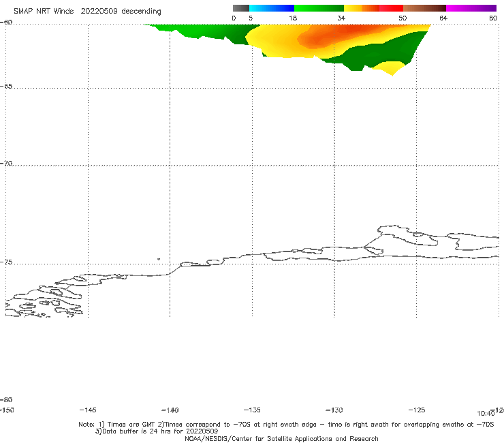Click the date label "20220509 descending"
504x443 pixels.
click(121, 12)
